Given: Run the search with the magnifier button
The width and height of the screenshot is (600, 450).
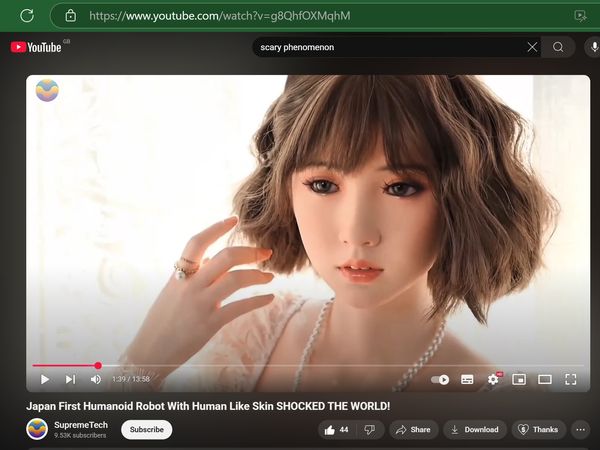Looking at the screenshot, I should point(558,47).
